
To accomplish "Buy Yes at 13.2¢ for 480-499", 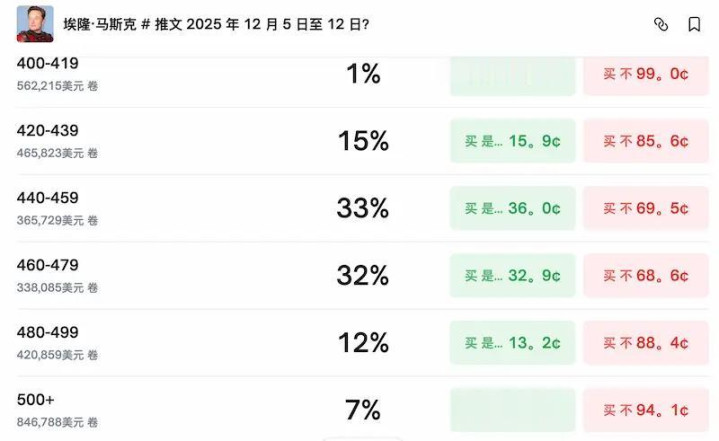I will (512, 343).
